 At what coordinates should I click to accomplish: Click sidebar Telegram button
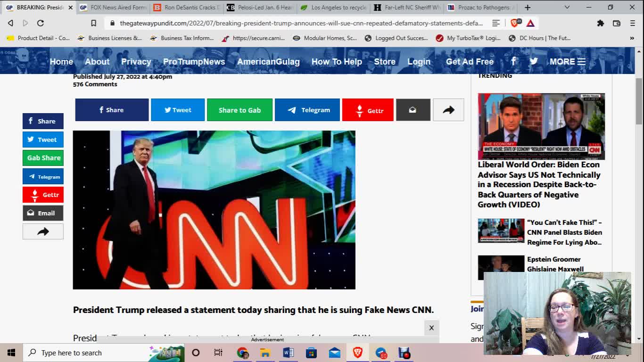[43, 176]
